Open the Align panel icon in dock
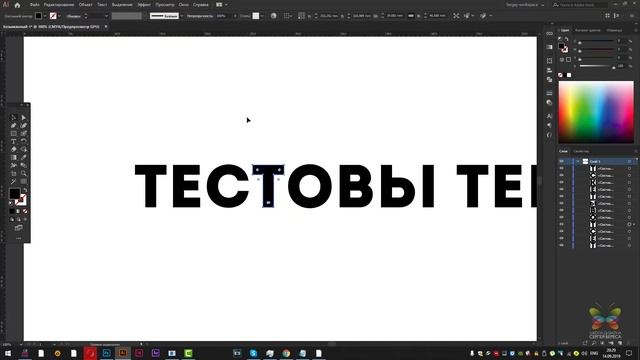Screen dimensions: 640x360 click(x=549, y=71)
